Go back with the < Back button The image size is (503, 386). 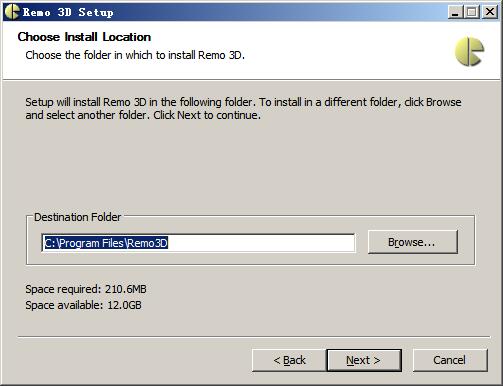(x=289, y=360)
